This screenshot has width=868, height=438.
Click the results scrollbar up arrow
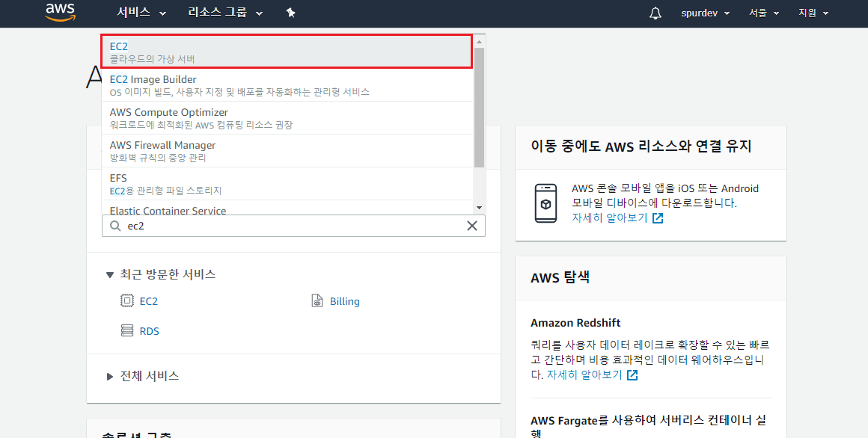[x=480, y=41]
